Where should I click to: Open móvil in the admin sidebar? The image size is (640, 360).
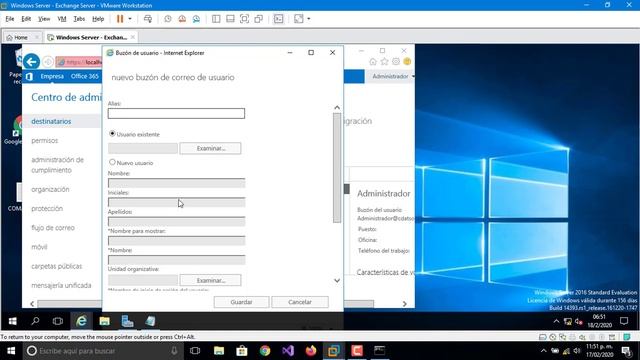click(x=39, y=247)
